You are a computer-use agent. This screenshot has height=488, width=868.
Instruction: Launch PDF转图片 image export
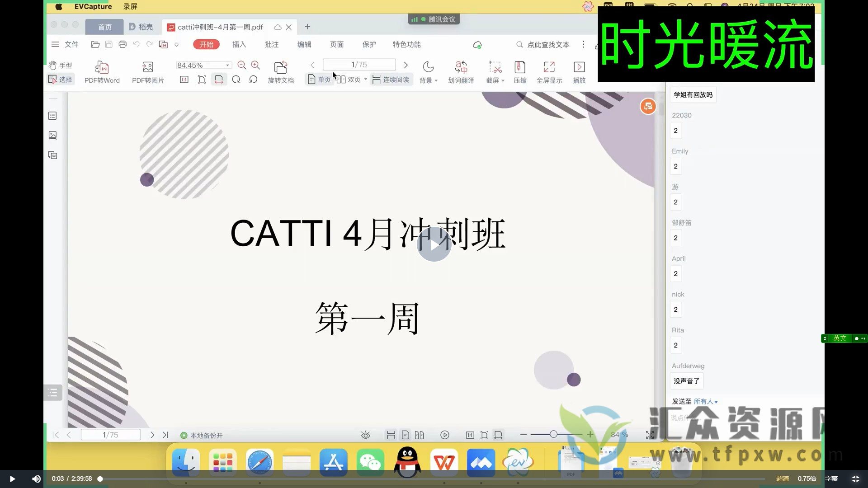pos(147,71)
